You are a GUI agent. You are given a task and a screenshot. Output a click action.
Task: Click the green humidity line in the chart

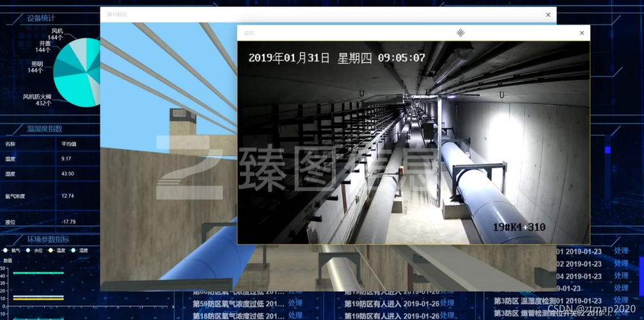click(38, 273)
